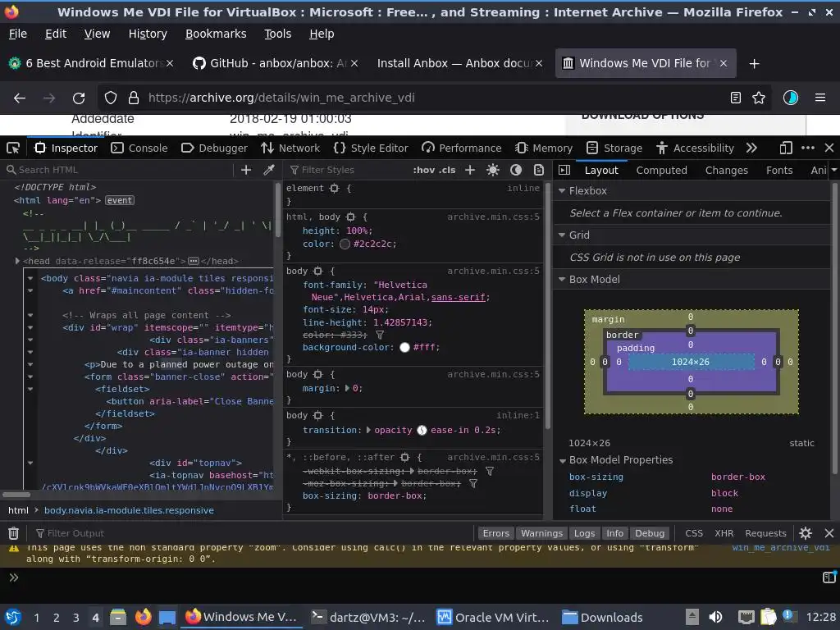Toggle Requests console filter
The image size is (840, 630).
(765, 533)
